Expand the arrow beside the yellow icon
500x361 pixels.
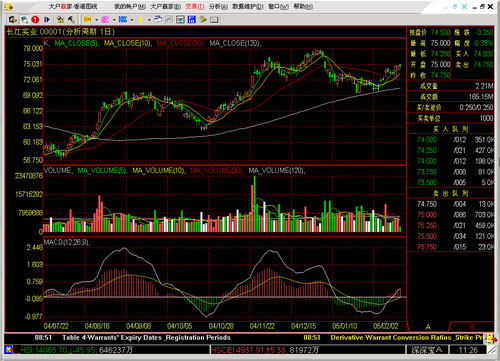tap(149, 20)
